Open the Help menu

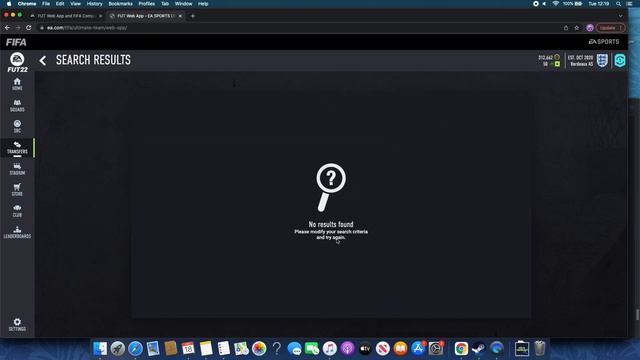click(203, 4)
